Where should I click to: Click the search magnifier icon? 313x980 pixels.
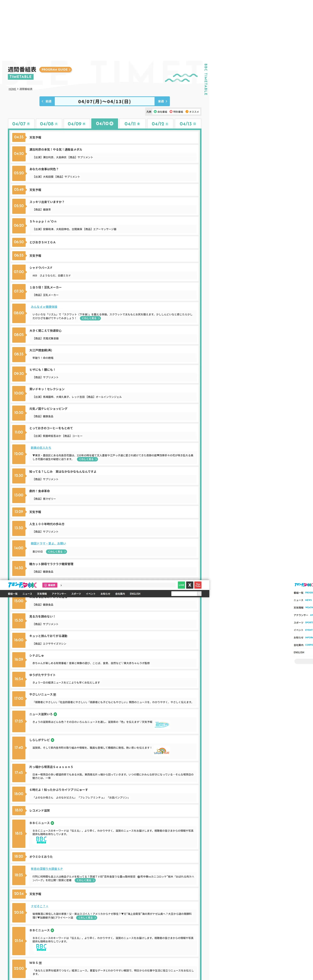pos(199,594)
